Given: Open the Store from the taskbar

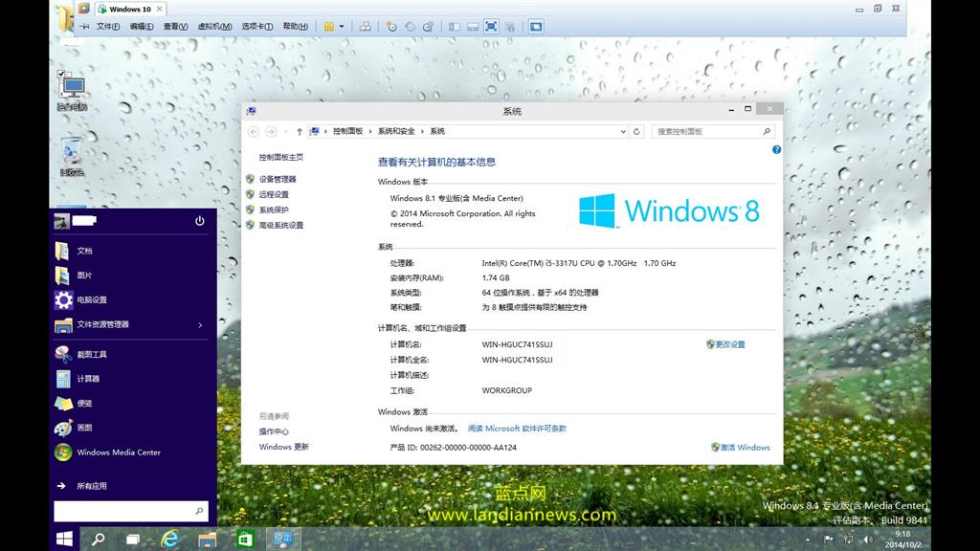Looking at the screenshot, I should click(x=245, y=539).
